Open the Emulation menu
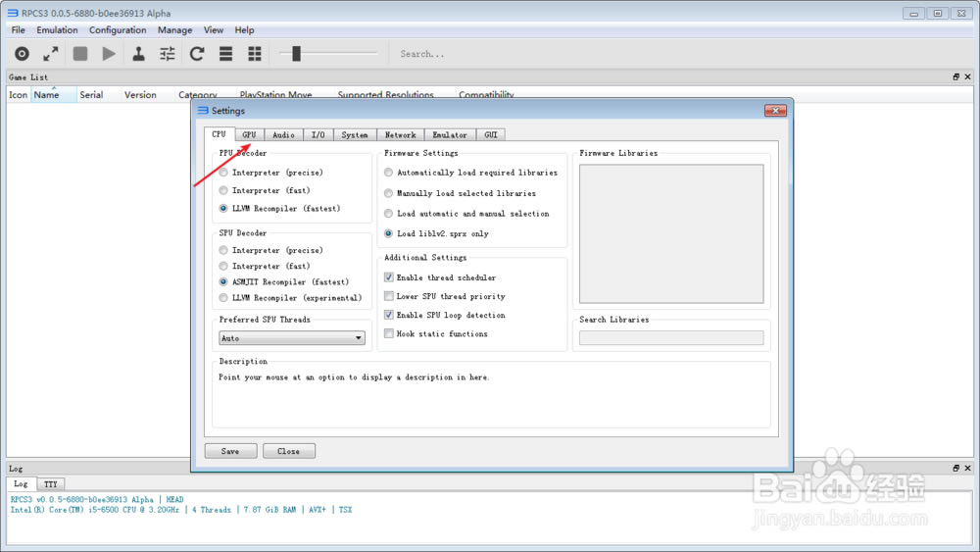 pyautogui.click(x=57, y=30)
